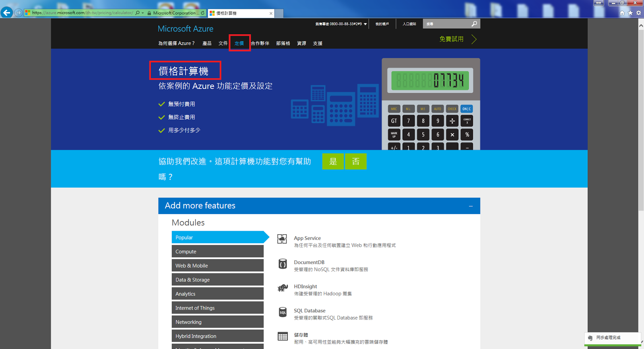Viewport: 644px width, 349px height.
Task: Open favorites star icon
Action: point(630,13)
